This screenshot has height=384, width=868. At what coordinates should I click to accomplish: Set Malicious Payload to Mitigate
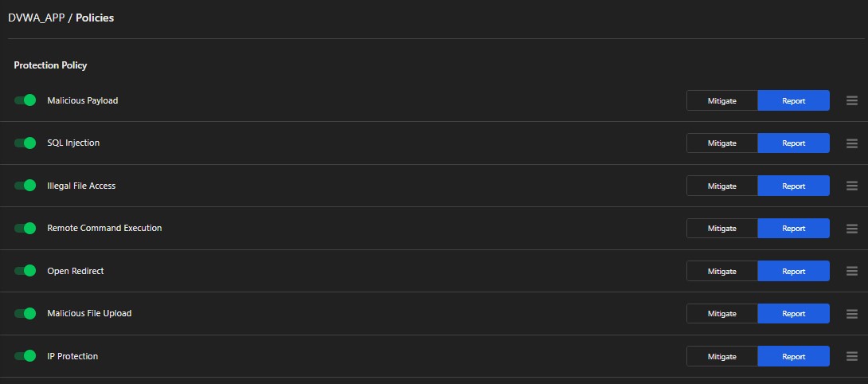tap(722, 100)
